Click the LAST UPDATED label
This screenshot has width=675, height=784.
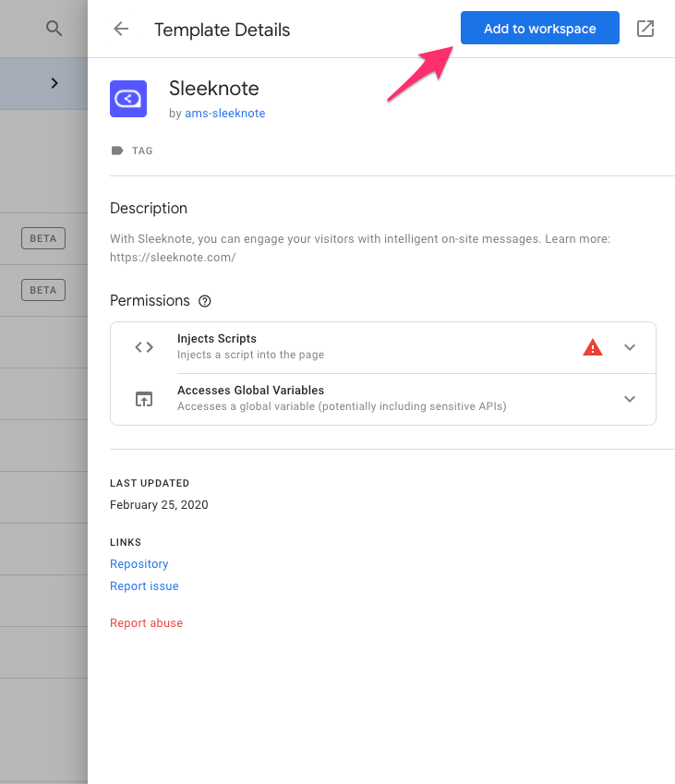coord(150,484)
